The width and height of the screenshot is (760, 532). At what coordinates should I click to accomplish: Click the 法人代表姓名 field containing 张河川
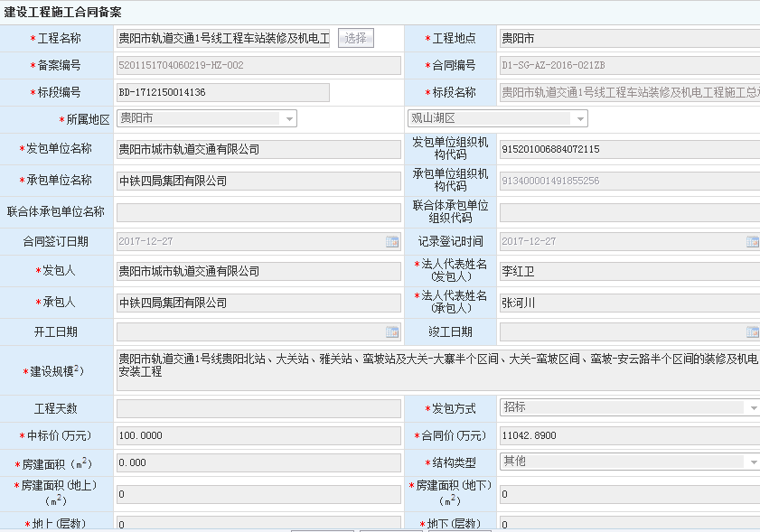(x=629, y=303)
